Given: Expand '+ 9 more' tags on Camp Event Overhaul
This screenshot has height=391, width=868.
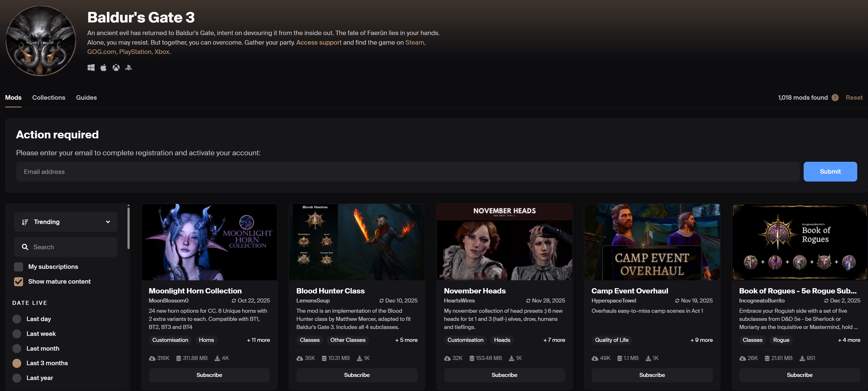Looking at the screenshot, I should [701, 340].
